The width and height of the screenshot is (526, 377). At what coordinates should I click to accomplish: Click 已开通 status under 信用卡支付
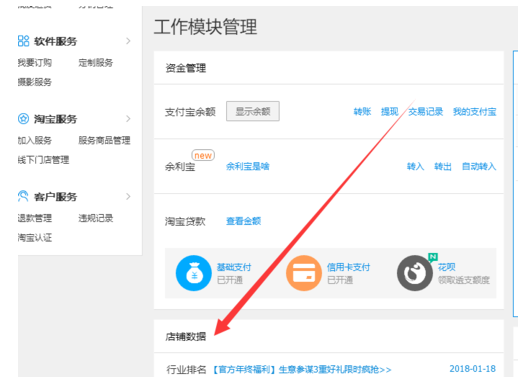[x=340, y=280]
